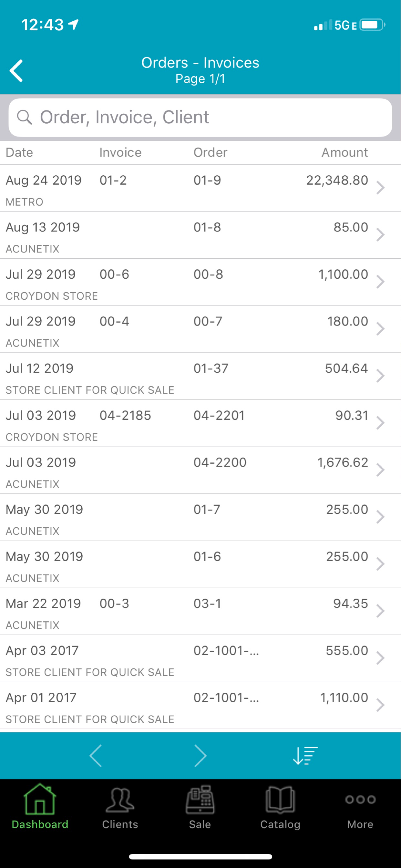Select the 1,676.62 ACUNETIX order row
The height and width of the screenshot is (868, 401).
200,470
